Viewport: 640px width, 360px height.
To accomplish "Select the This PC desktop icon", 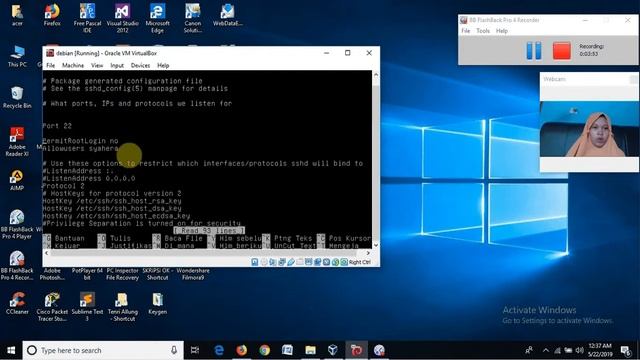I will pyautogui.click(x=17, y=56).
